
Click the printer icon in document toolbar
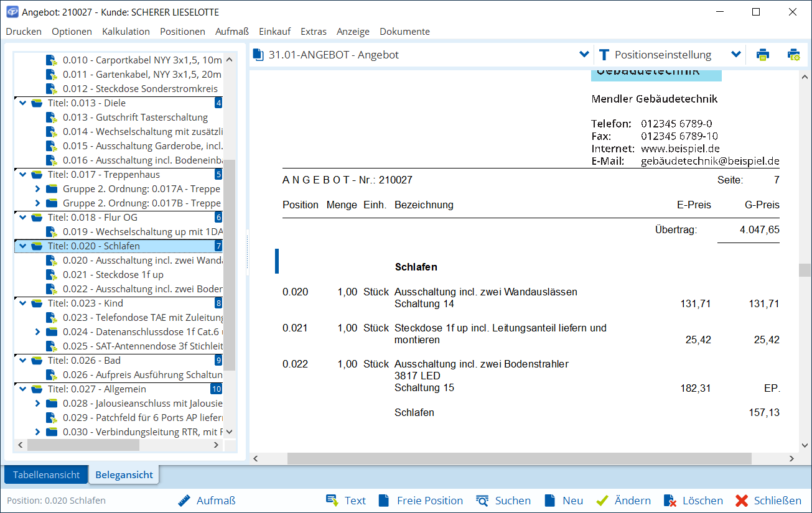[x=762, y=55]
